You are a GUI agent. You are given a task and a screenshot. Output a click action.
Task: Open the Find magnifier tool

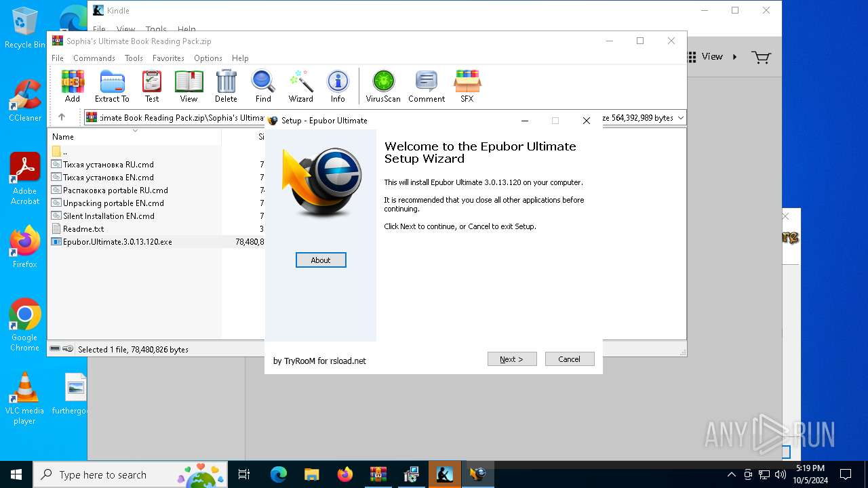(x=263, y=86)
